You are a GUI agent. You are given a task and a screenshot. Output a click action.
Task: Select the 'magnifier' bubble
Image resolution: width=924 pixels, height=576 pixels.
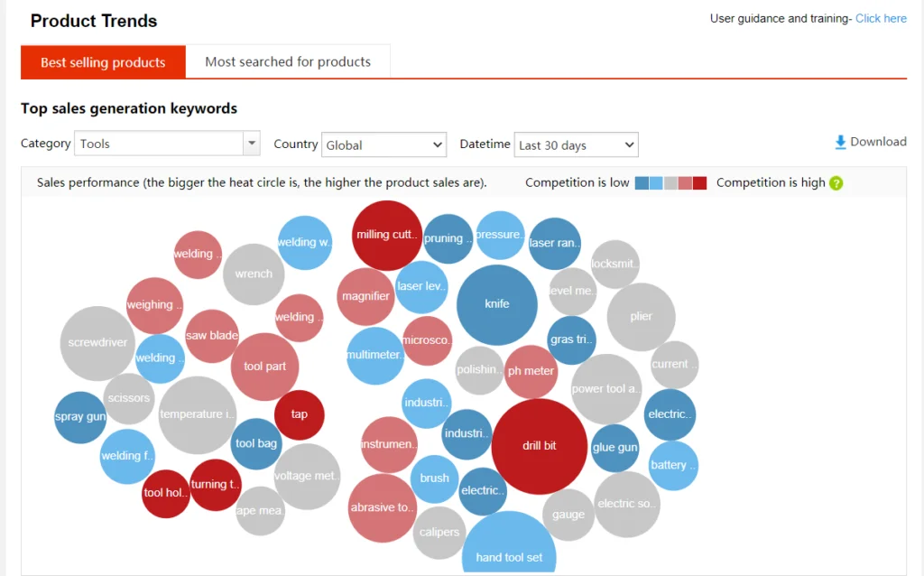click(x=365, y=296)
